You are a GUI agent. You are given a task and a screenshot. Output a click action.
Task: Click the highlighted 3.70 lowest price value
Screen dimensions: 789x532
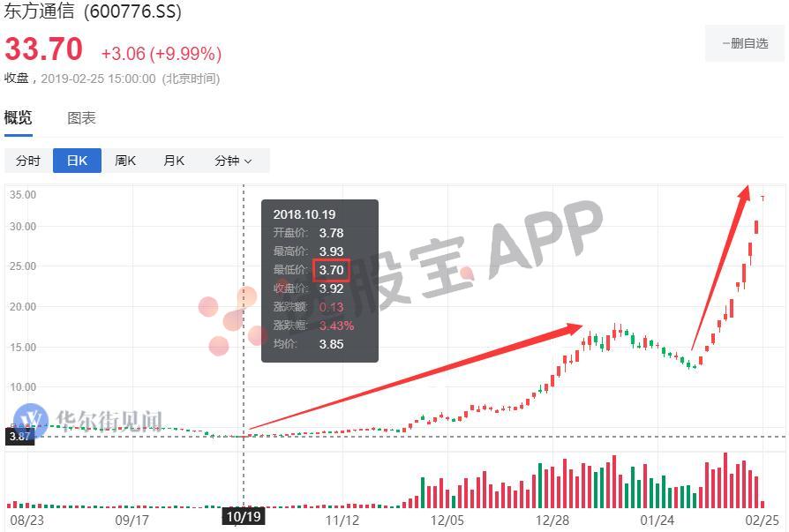(x=331, y=270)
